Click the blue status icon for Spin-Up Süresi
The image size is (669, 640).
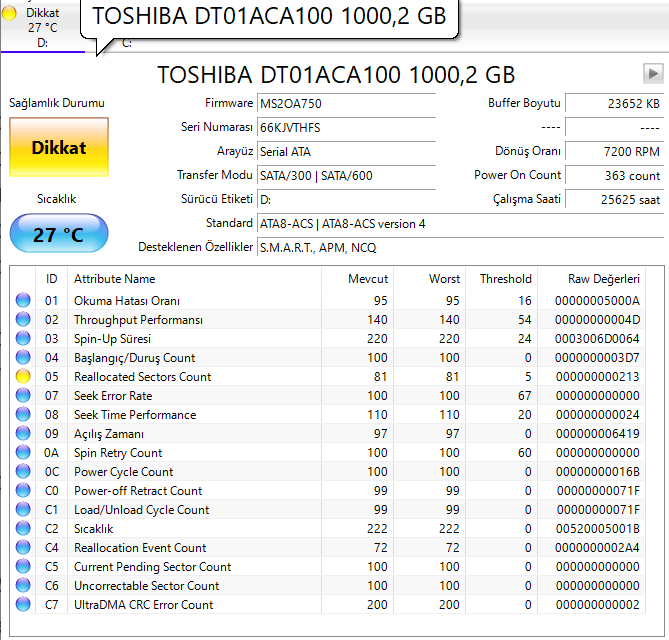(23, 338)
